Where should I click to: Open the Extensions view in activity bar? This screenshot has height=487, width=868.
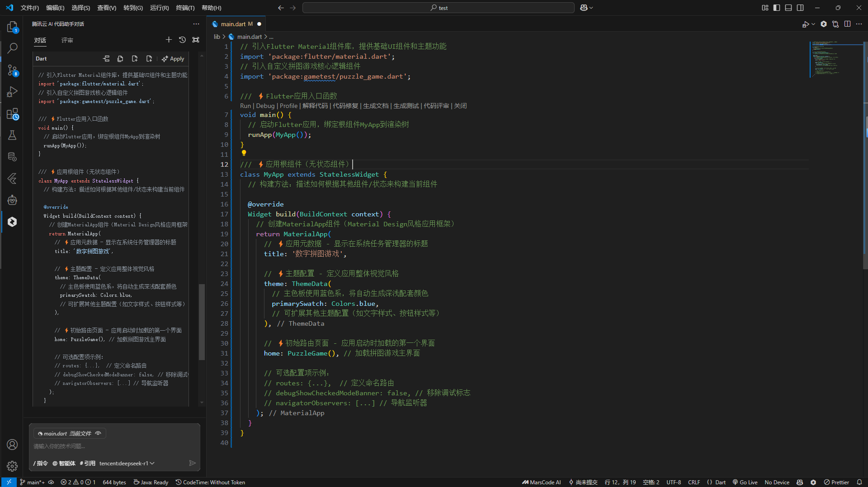12,114
